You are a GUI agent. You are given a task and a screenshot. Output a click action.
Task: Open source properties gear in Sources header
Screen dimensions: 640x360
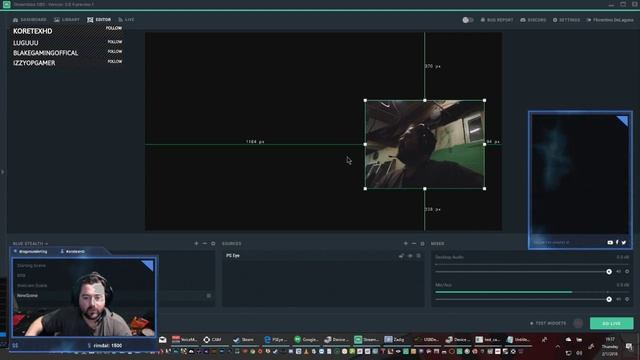point(422,244)
